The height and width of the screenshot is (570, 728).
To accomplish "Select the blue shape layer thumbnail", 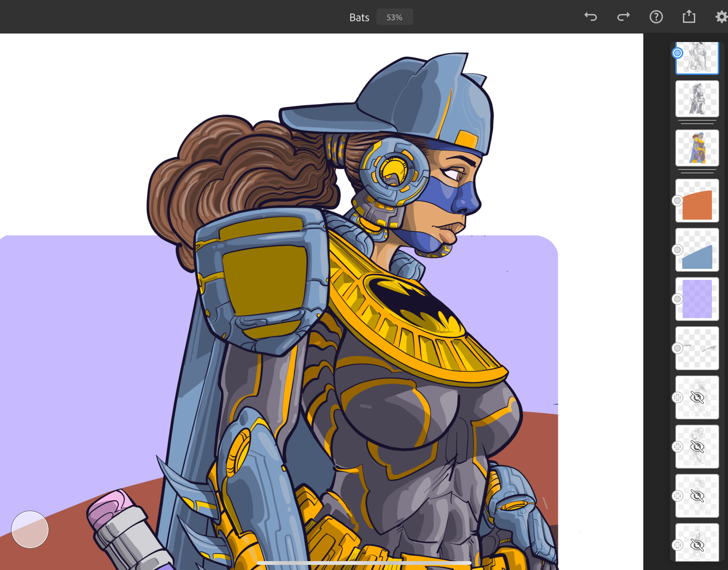I will (697, 250).
